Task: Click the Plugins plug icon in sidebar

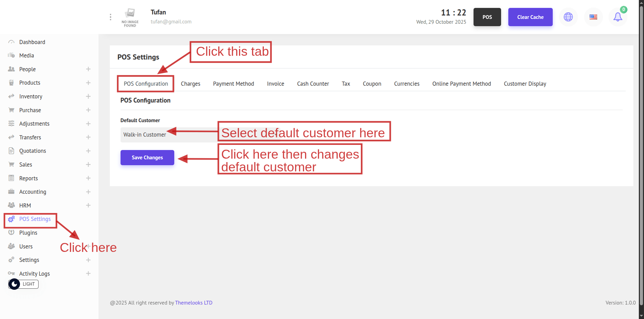Action: pyautogui.click(x=11, y=233)
